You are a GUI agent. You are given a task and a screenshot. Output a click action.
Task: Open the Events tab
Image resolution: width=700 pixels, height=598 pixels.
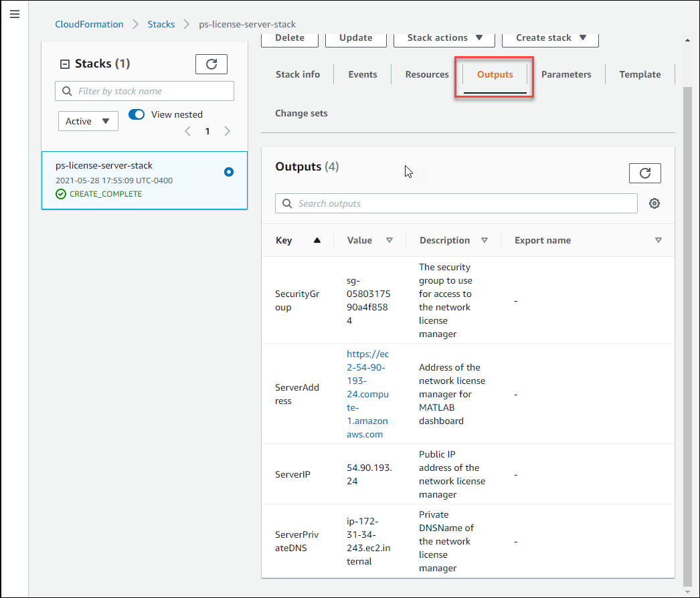pos(362,74)
